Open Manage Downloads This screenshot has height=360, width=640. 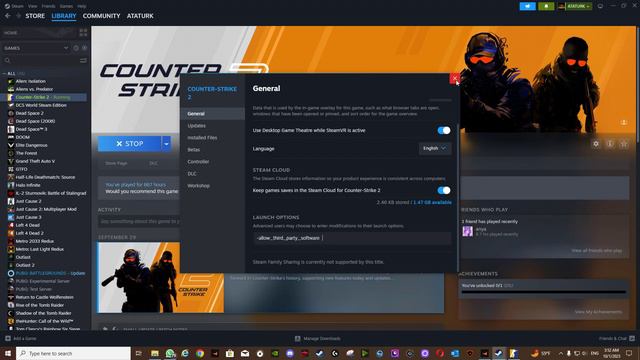point(318,338)
